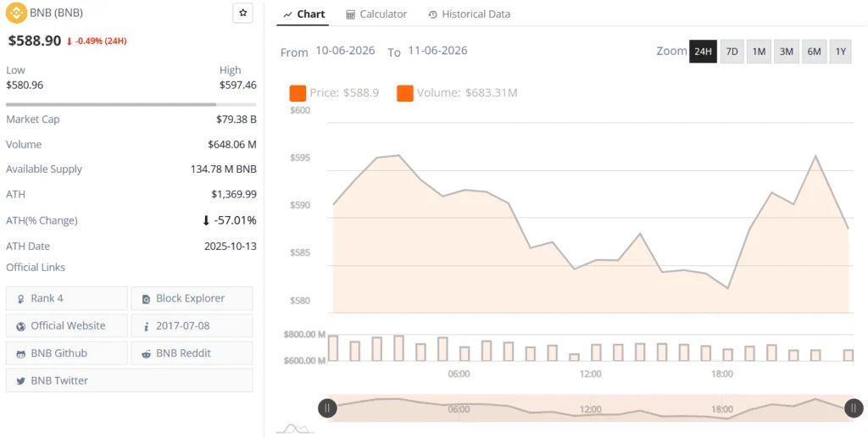Screen dimensions: 868x438
Task: Click the Volume value $648.06 M
Action: [x=232, y=145]
